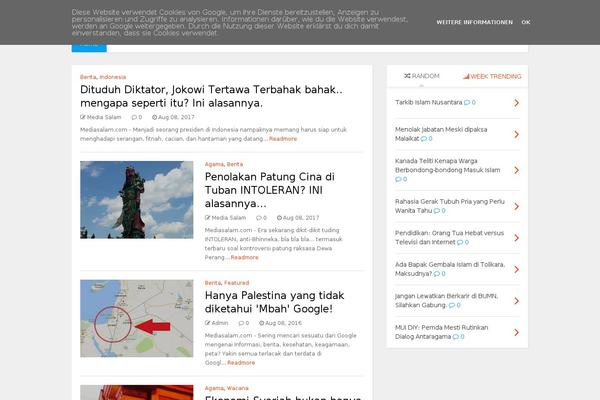Open arrow for Rahasia Gerak Tubuh Pria
The height and width of the screenshot is (400, 600).
[x=517, y=206]
